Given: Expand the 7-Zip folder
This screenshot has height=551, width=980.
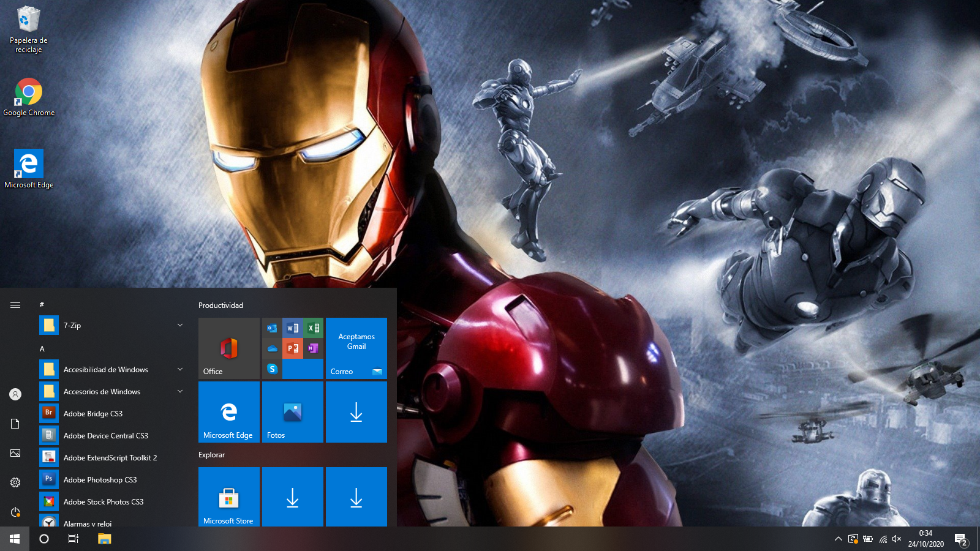Looking at the screenshot, I should (113, 326).
